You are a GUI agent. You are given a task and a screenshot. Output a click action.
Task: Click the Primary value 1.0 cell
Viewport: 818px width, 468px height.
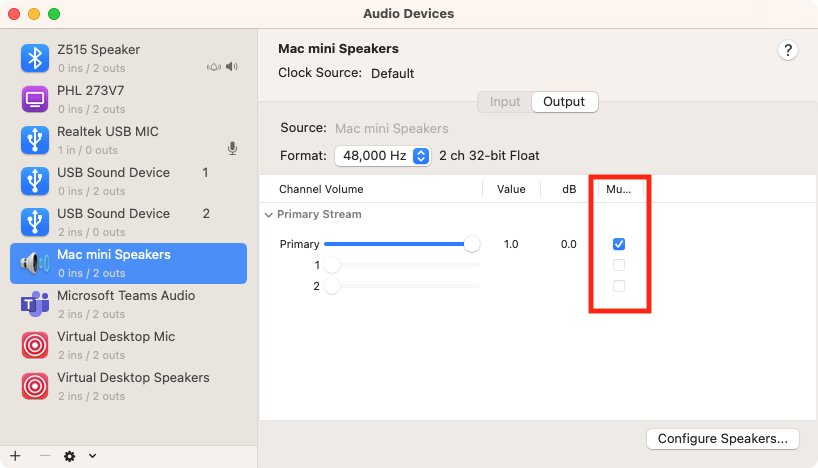(511, 244)
